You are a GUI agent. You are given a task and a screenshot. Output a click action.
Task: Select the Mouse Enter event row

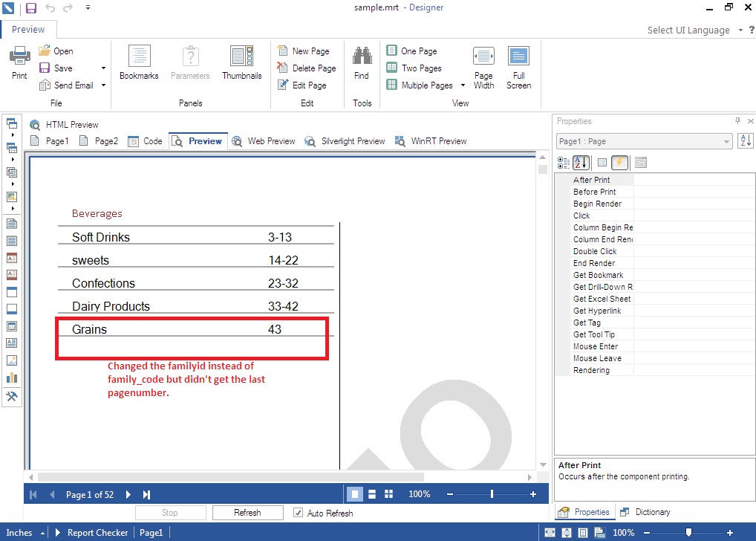pyautogui.click(x=655, y=346)
